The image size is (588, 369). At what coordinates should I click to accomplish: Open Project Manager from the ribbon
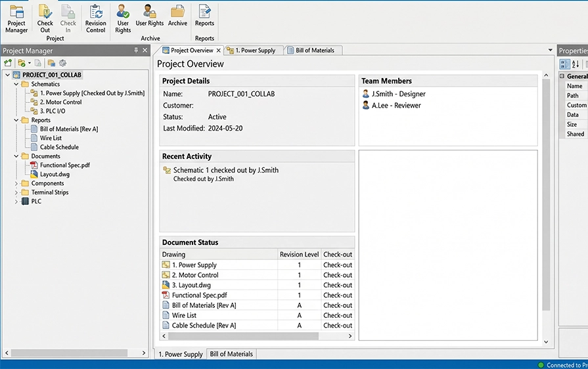[16, 20]
